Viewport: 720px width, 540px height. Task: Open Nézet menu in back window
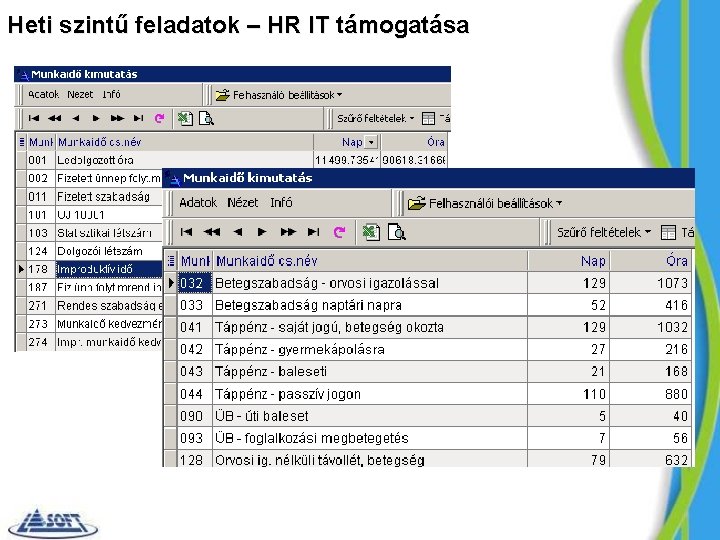[80, 94]
